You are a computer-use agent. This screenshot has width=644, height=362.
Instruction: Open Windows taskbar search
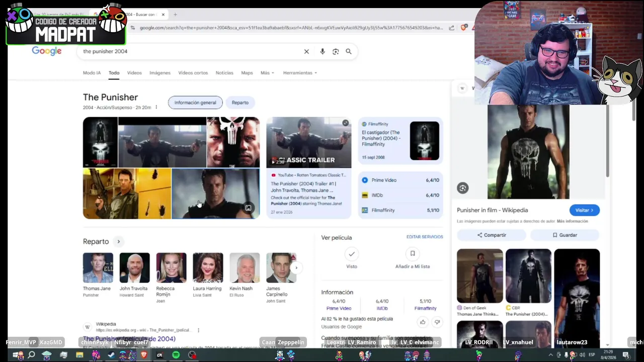(31, 355)
